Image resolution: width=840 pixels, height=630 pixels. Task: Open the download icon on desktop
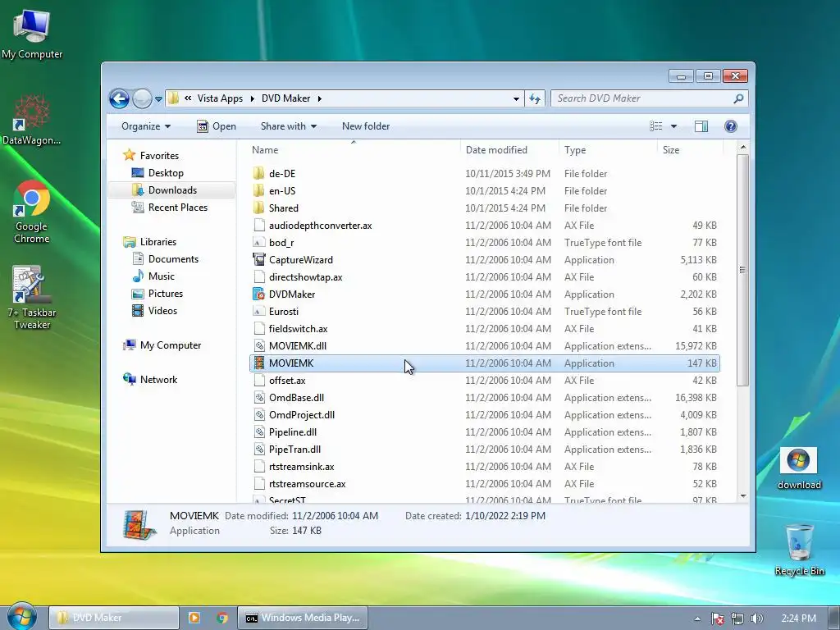[799, 468]
